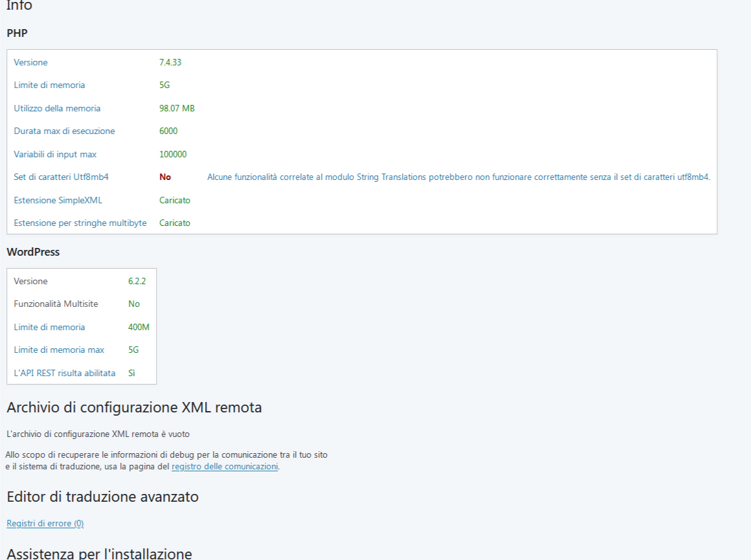Click 'L'archivio di configurazione XML remota è vuoto'
The image size is (751, 560).
click(98, 434)
